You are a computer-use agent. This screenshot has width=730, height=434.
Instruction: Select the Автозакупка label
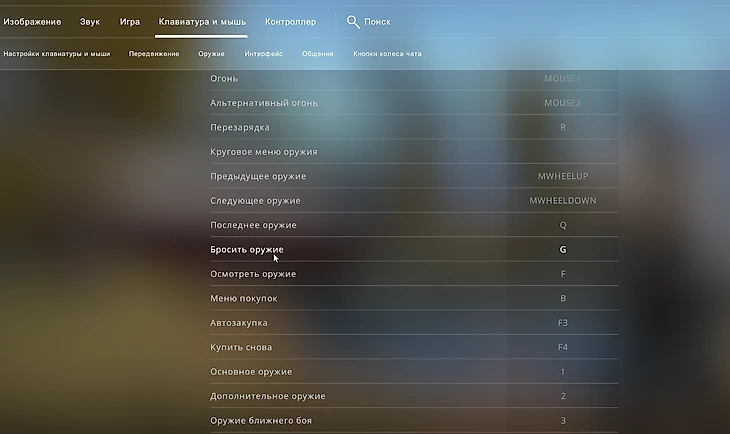239,323
